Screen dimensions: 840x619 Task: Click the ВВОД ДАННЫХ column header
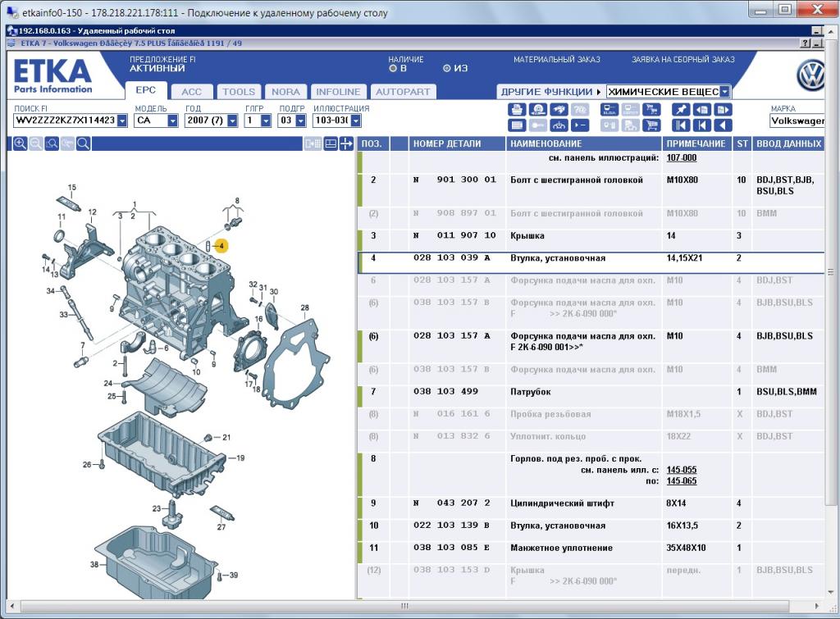(x=788, y=143)
